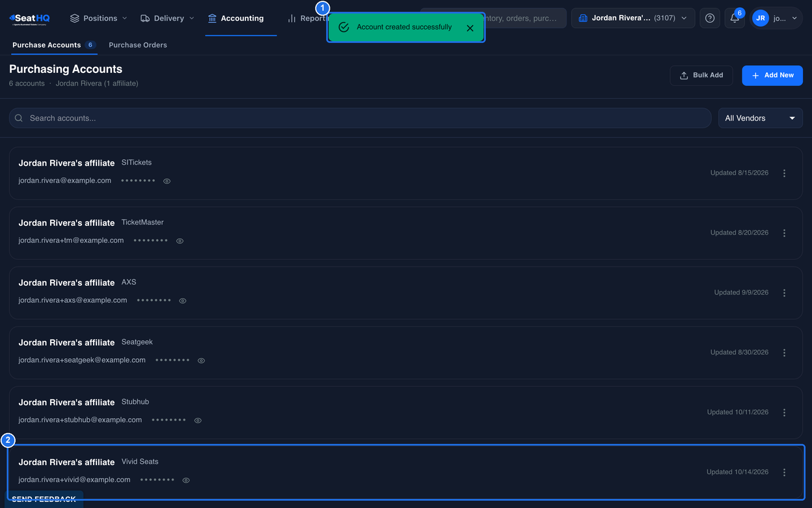Click the Stubhub vendor label
This screenshot has width=812, height=508.
[x=135, y=402]
